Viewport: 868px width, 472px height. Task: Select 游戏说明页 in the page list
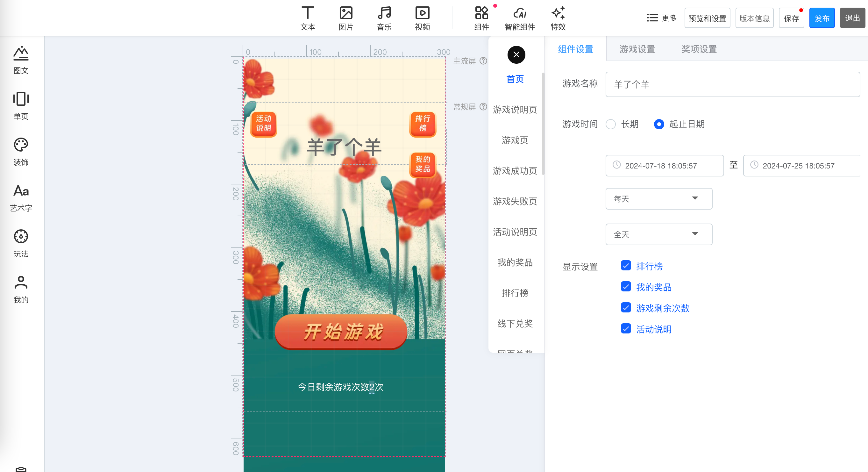pos(515,110)
